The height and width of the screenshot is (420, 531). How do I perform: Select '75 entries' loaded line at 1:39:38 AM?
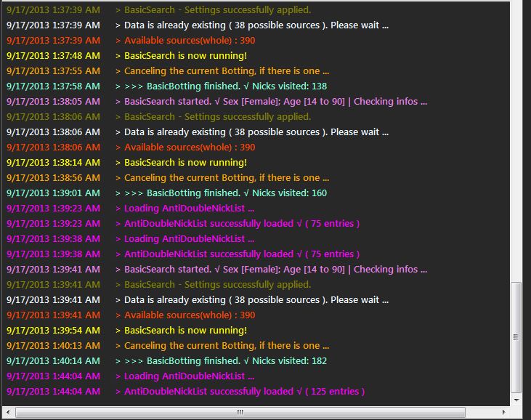(x=183, y=254)
